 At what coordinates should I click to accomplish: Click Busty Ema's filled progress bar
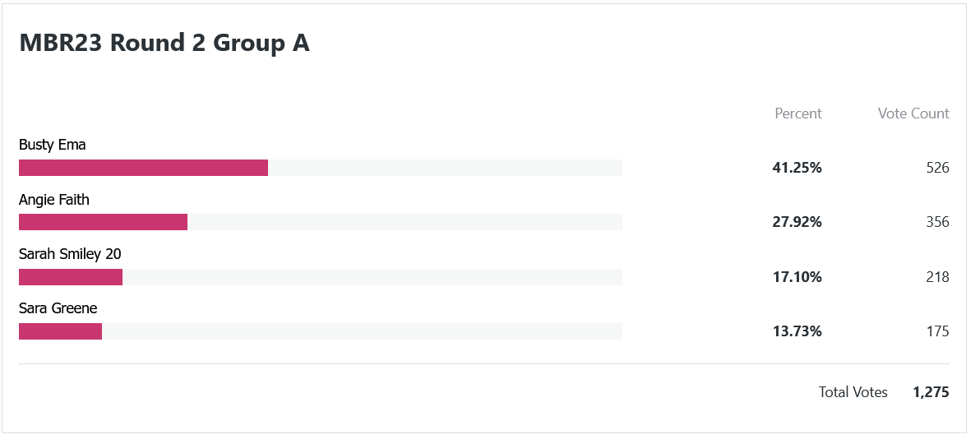[x=144, y=168]
